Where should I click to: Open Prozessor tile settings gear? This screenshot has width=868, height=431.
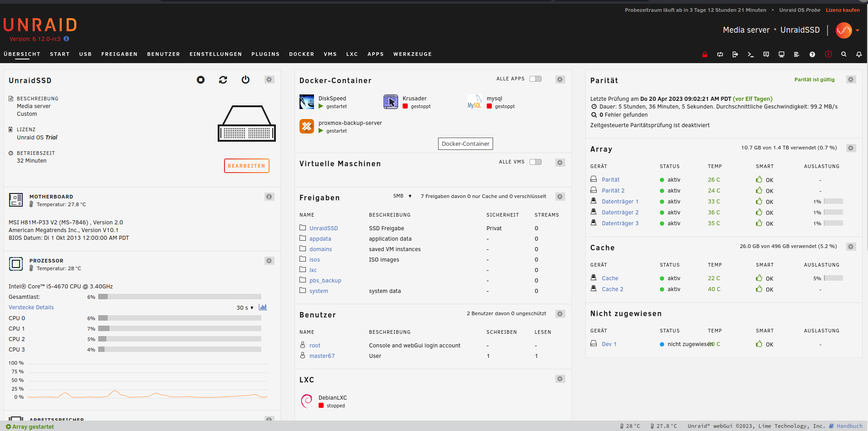(x=269, y=261)
